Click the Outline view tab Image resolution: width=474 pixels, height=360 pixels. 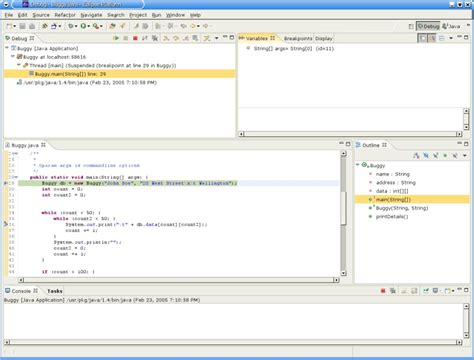pyautogui.click(x=371, y=145)
